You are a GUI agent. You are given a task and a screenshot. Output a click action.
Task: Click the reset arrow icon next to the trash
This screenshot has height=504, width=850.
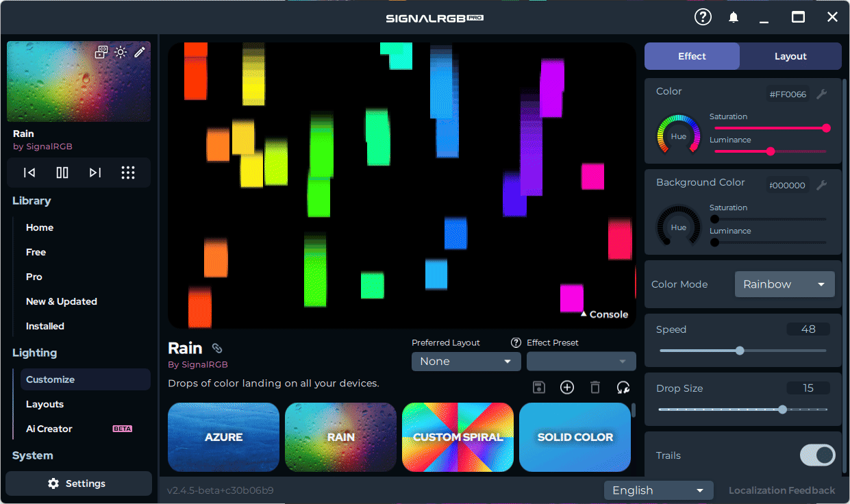pos(623,388)
